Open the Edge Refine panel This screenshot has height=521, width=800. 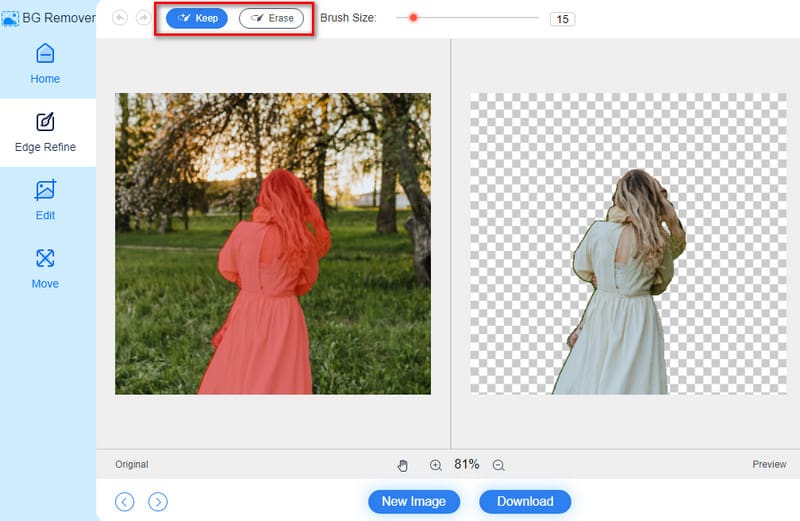coord(45,132)
